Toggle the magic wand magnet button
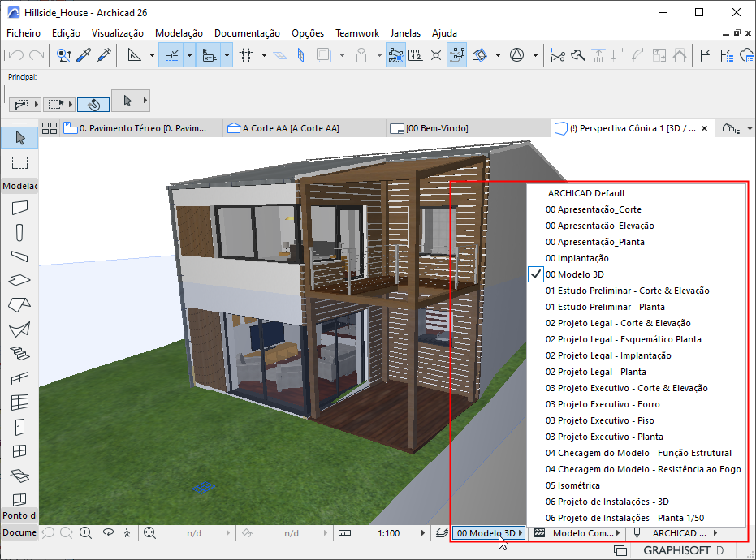 click(93, 104)
